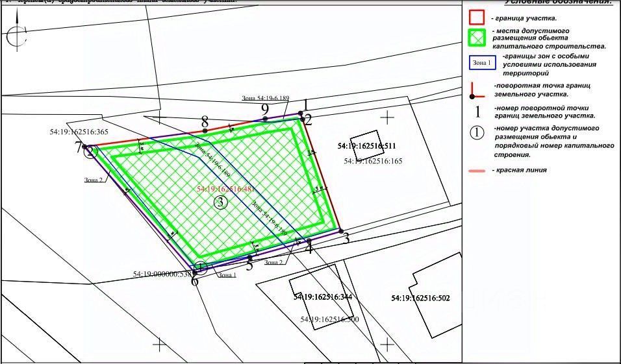Viewport: 621px width, 364px height.
Task: Click horizontal 'Зона 54:19-6.189' label above point 9
Action: tap(265, 98)
